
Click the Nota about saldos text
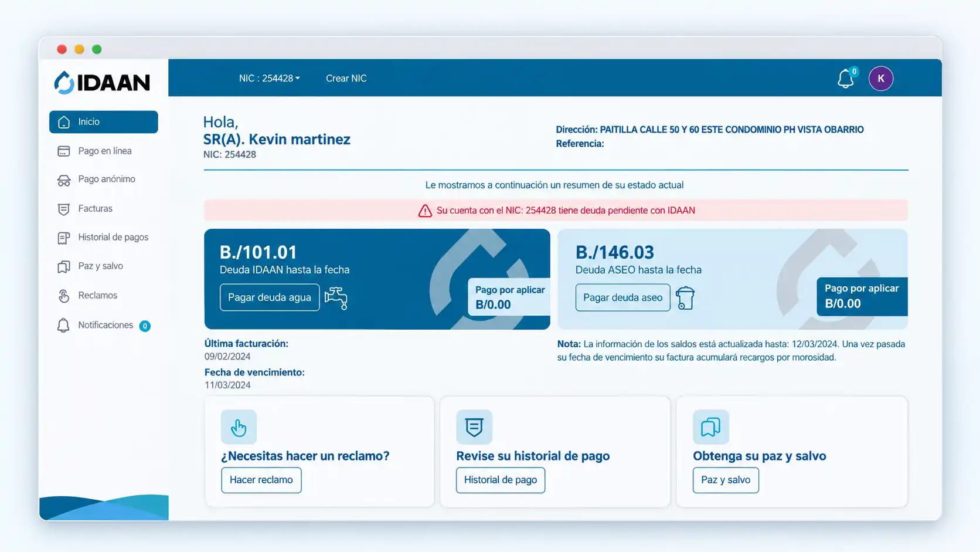[731, 351]
